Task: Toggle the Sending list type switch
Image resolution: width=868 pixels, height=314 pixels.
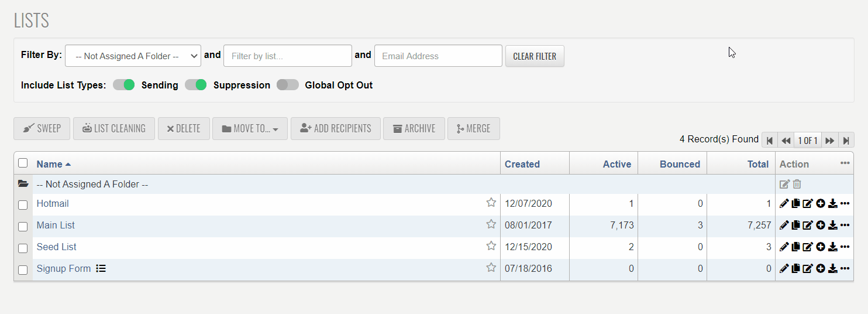Action: 124,85
